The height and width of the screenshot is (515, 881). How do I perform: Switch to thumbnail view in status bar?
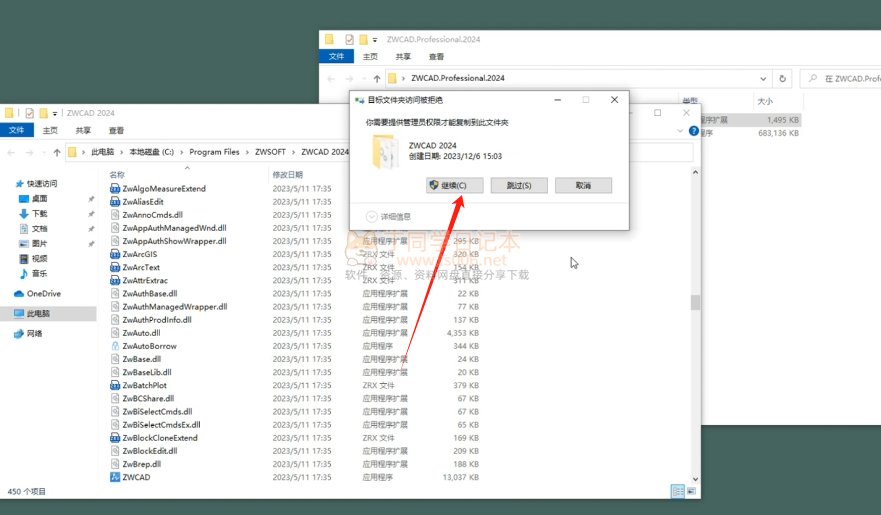(x=691, y=490)
